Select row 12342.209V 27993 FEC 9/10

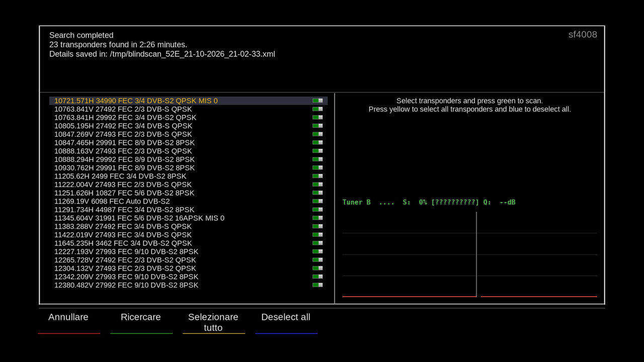click(x=189, y=277)
